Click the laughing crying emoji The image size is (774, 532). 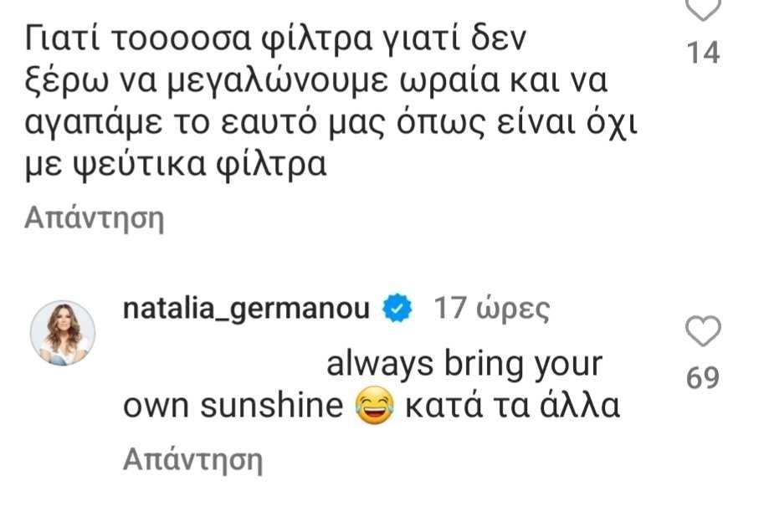tap(374, 407)
